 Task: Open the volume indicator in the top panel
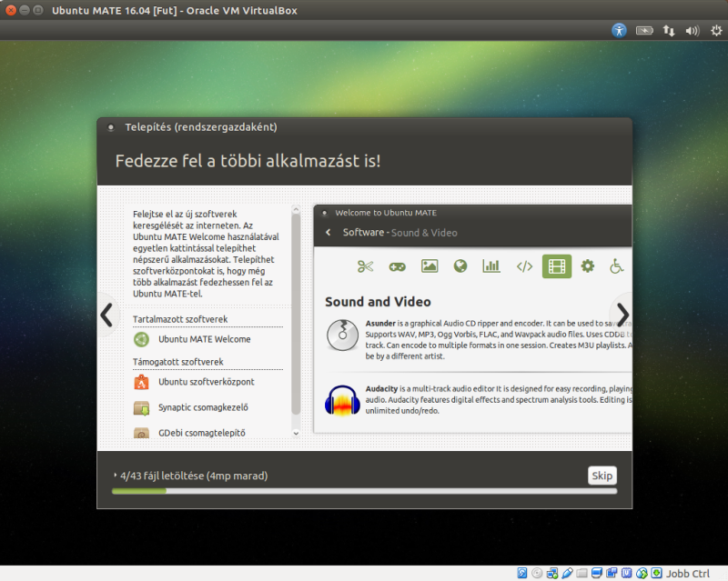(x=693, y=31)
